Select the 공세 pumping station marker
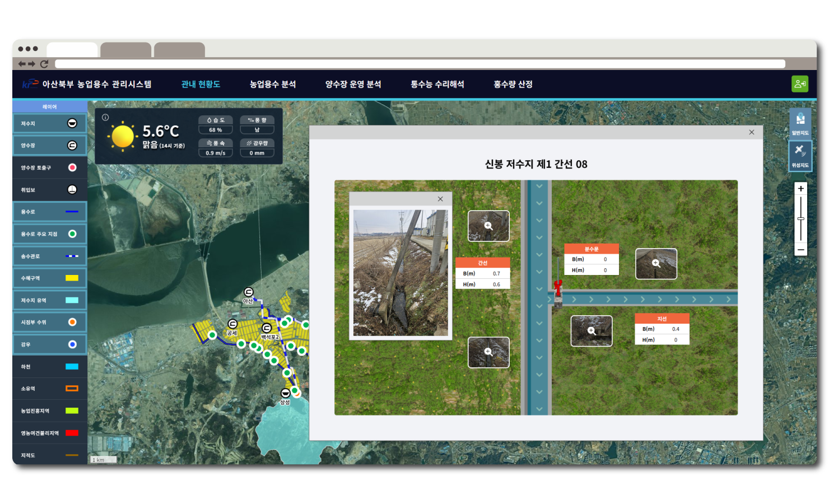 [x=232, y=324]
